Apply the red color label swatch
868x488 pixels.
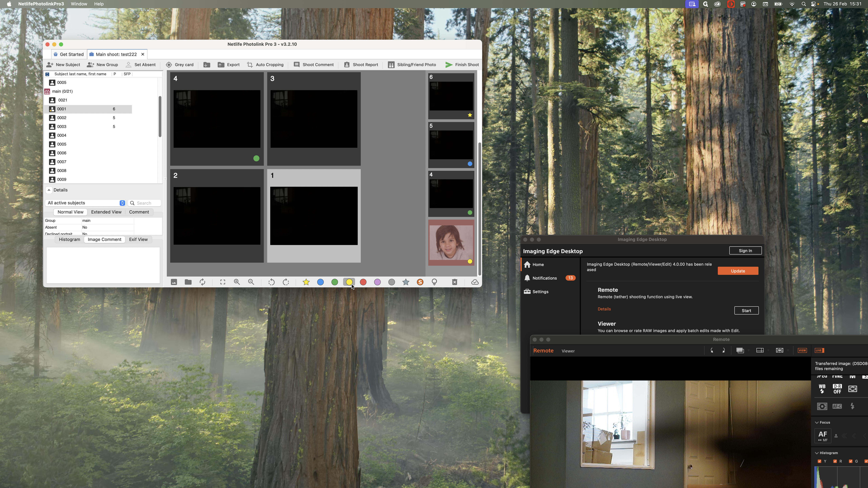point(363,282)
